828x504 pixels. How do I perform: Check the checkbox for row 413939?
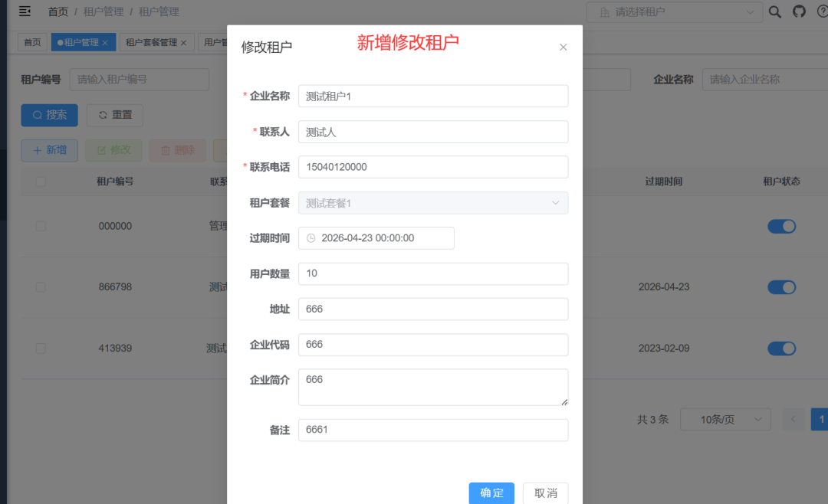pyautogui.click(x=41, y=349)
